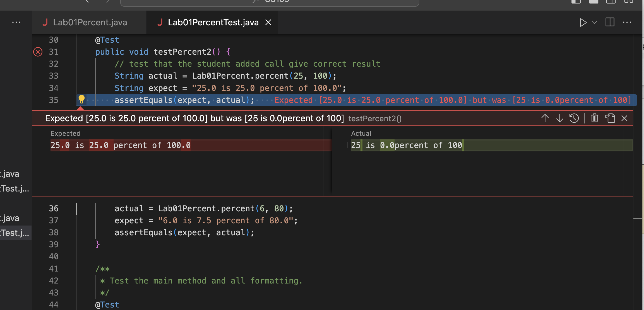644x310 pixels.
Task: Expand the run options dropdown chevron
Action: coord(594,22)
